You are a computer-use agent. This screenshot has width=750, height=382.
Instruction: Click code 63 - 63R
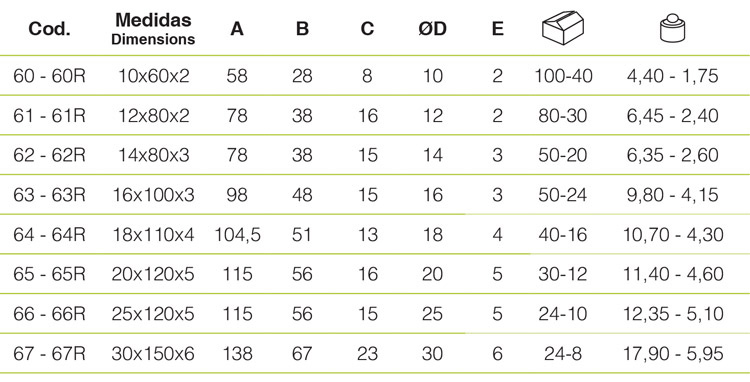coord(49,195)
